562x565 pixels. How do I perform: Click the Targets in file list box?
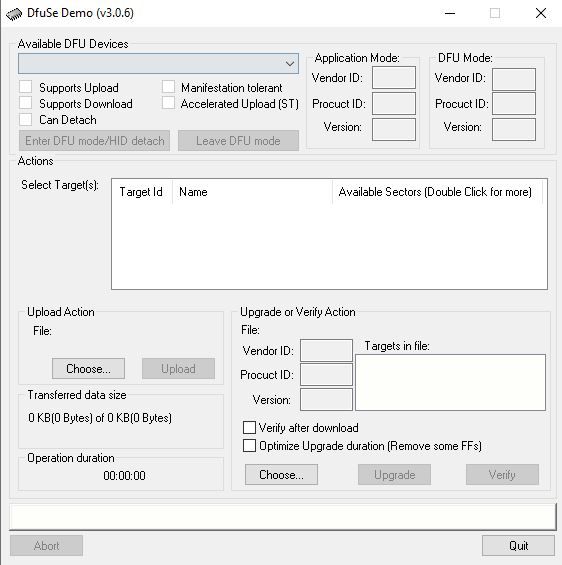[450, 382]
